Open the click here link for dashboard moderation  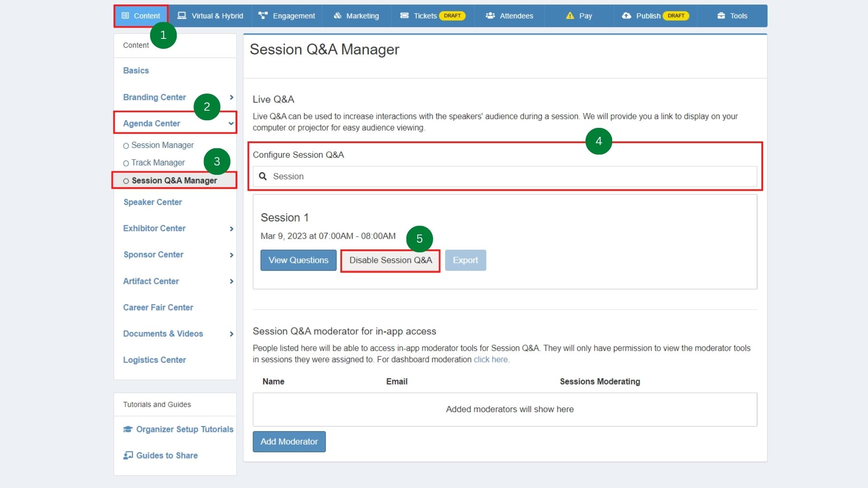click(491, 360)
